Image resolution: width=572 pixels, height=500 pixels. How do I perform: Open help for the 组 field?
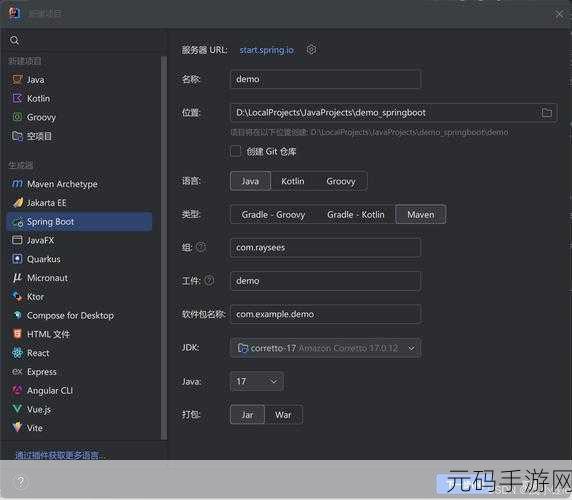201,247
